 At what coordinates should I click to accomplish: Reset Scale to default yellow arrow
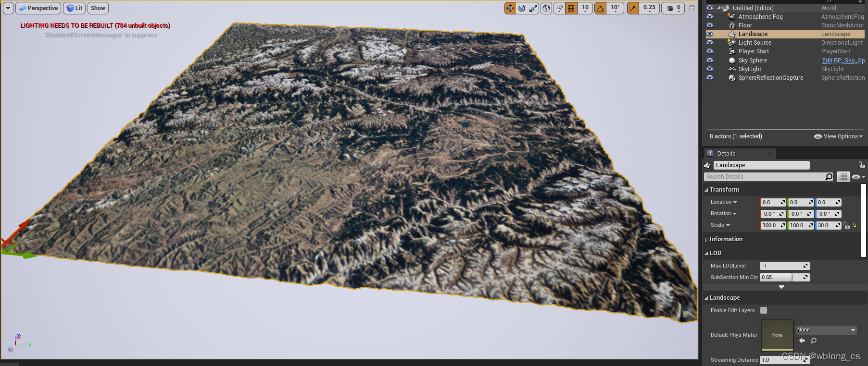pos(855,225)
